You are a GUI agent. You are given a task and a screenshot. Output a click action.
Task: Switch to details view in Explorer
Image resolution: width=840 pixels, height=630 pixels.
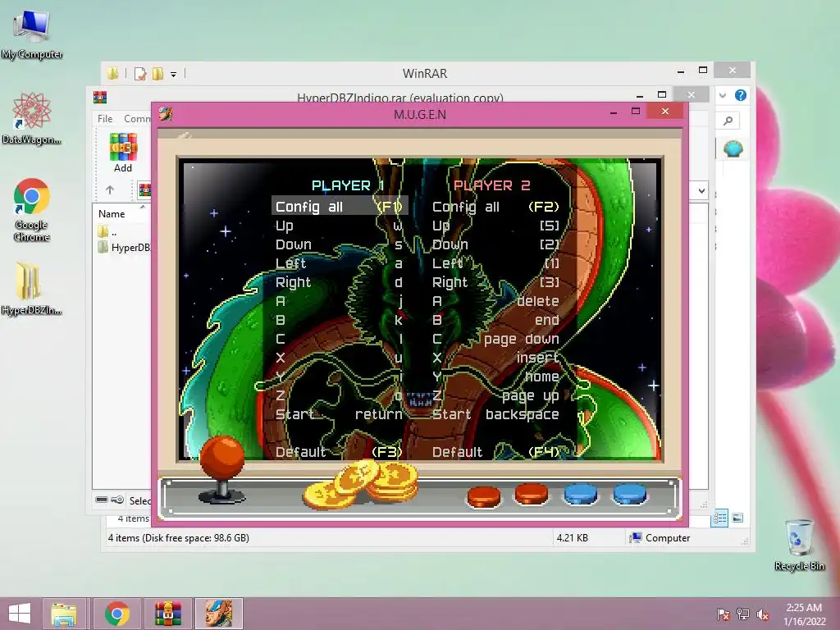[720, 518]
